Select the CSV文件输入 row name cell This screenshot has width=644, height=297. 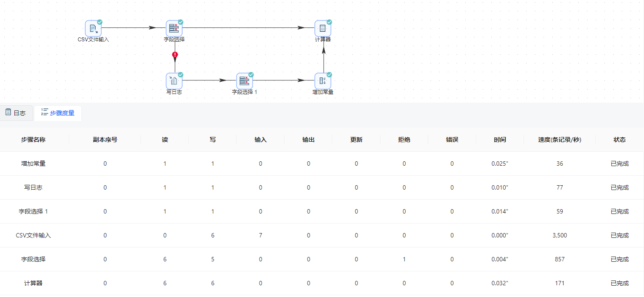[x=33, y=235]
